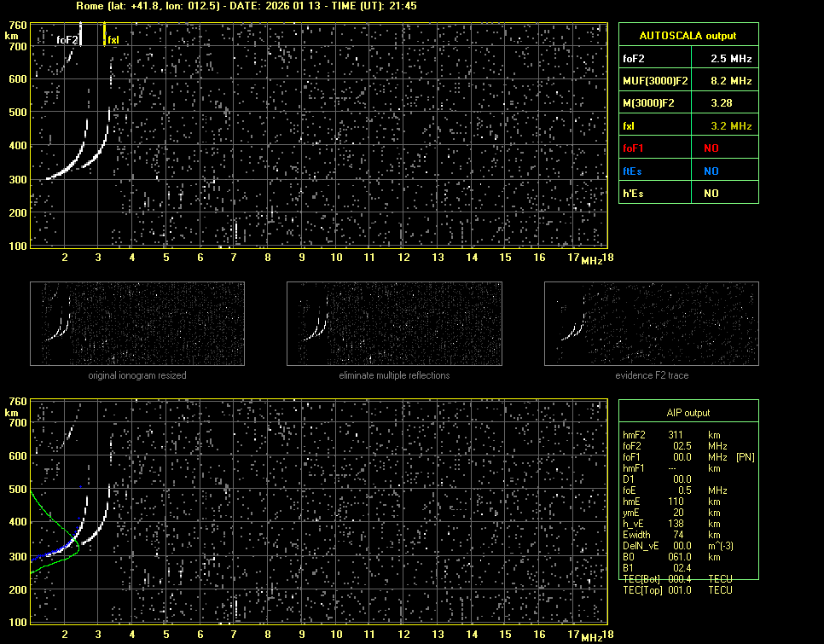Click the green electron density profile curve
The height and width of the screenshot is (644, 824).
[51, 514]
